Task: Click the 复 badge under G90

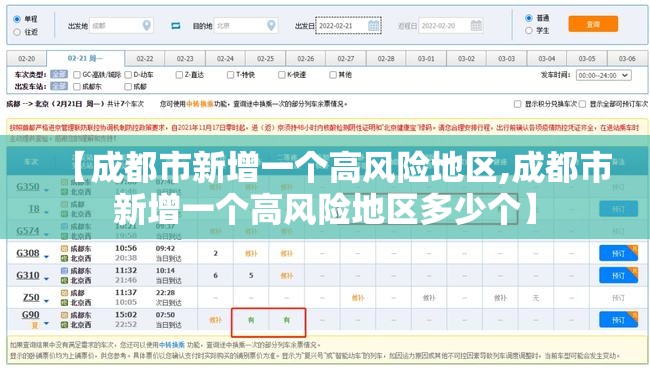Action: pyautogui.click(x=35, y=325)
